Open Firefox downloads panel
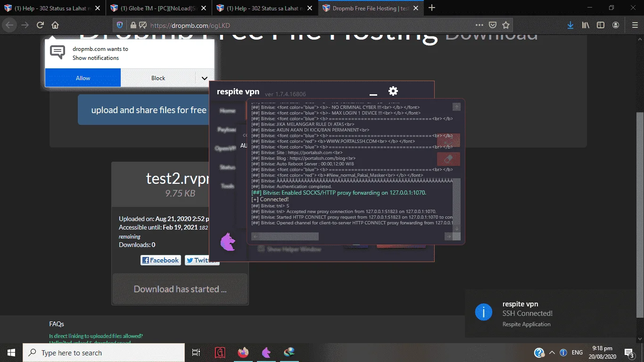The width and height of the screenshot is (644, 362). [x=570, y=25]
